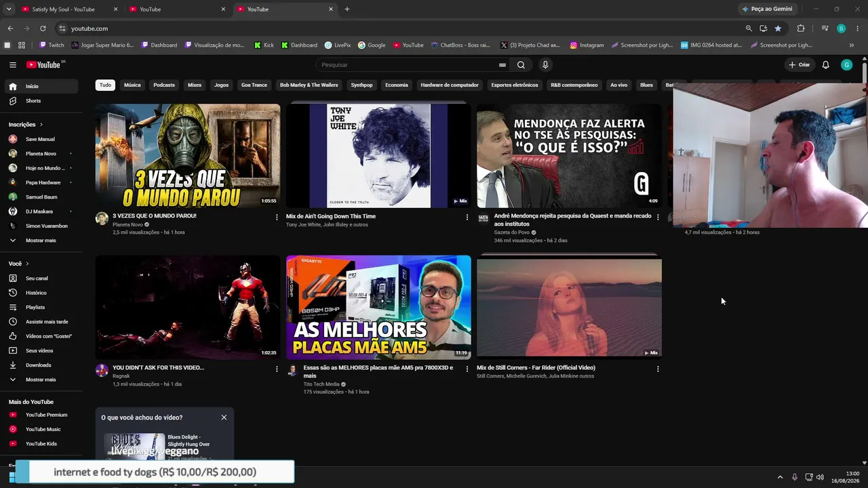
Task: Open the YouTube guide hamburger menu
Action: [13, 65]
